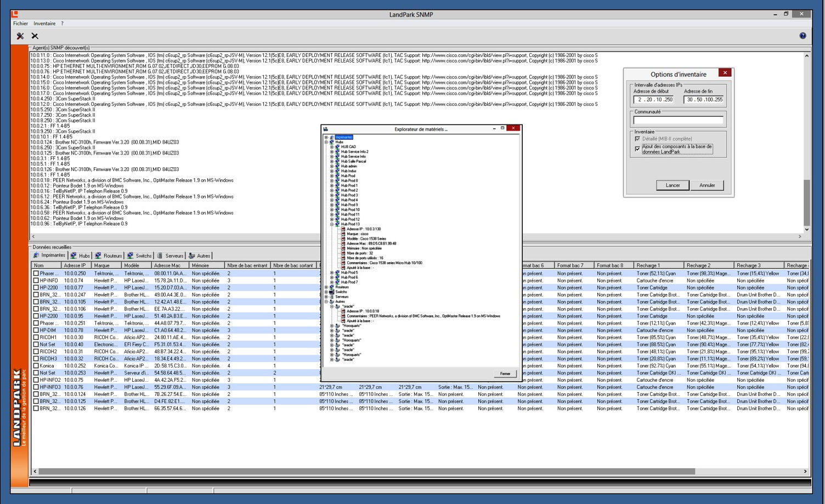Viewport: 825px width, 504px height.
Task: Click Lancer in Options d'inventaire
Action: [x=673, y=185]
